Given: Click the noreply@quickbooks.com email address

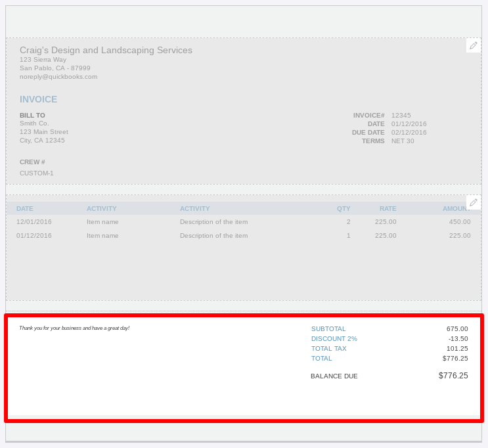Looking at the screenshot, I should pyautogui.click(x=58, y=77).
